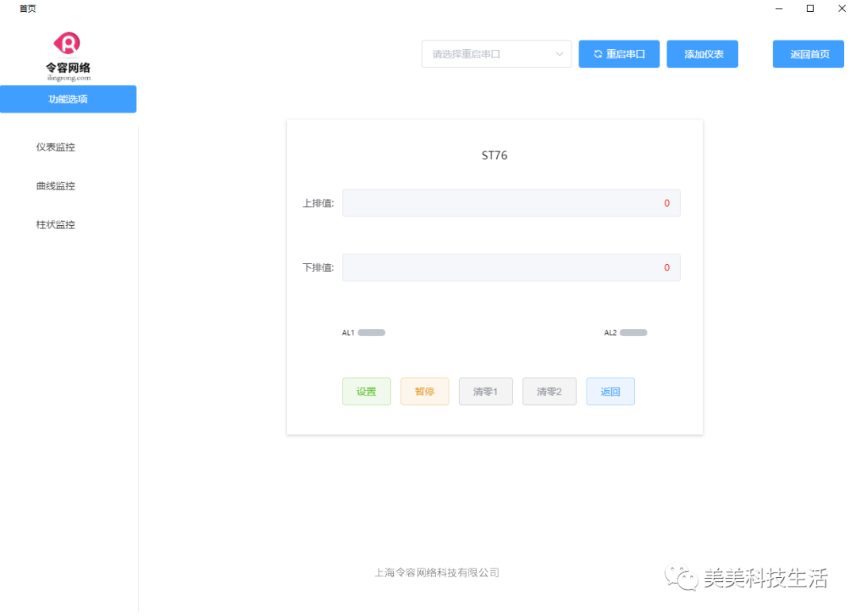856x616 pixels.
Task: Click the dropdown arrow in serial port selector
Action: click(560, 54)
